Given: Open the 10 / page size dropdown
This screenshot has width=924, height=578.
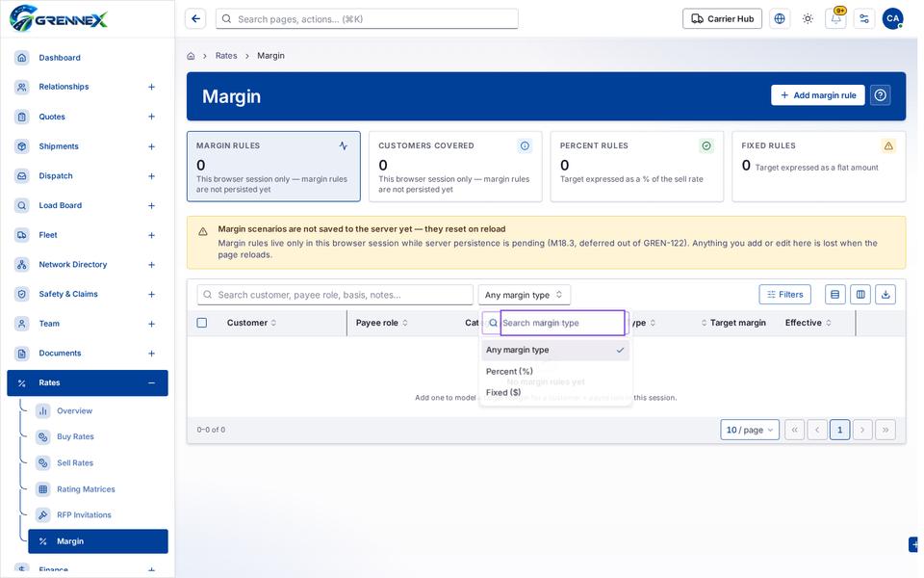Looking at the screenshot, I should [x=750, y=430].
